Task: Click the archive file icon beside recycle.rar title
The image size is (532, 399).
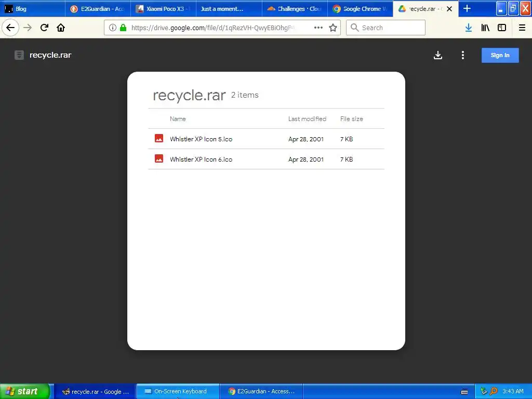Action: (x=19, y=55)
